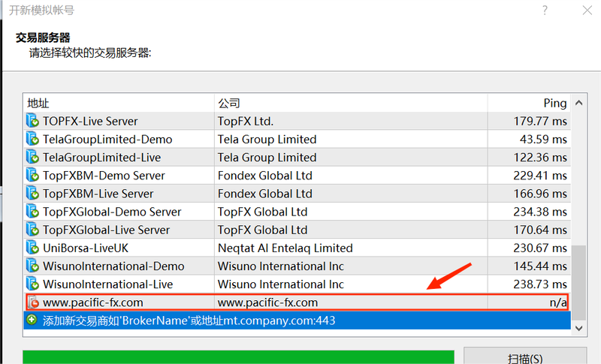Image resolution: width=601 pixels, height=364 pixels.
Task: Sort by the Ping column header
Action: 530,103
